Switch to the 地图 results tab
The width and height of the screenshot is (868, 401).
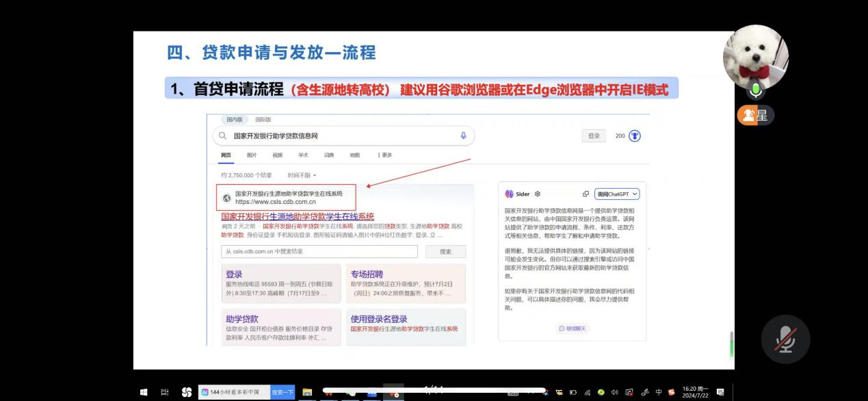coord(354,155)
